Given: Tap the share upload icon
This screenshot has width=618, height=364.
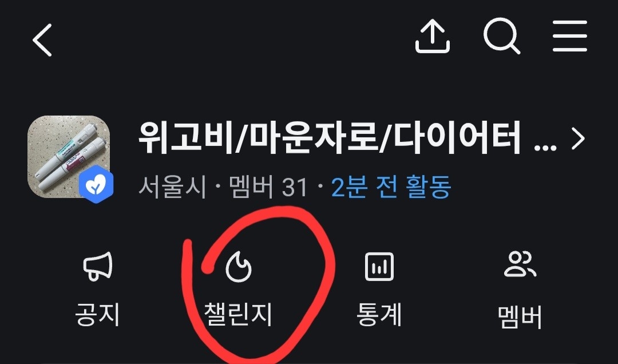Looking at the screenshot, I should coord(433,35).
